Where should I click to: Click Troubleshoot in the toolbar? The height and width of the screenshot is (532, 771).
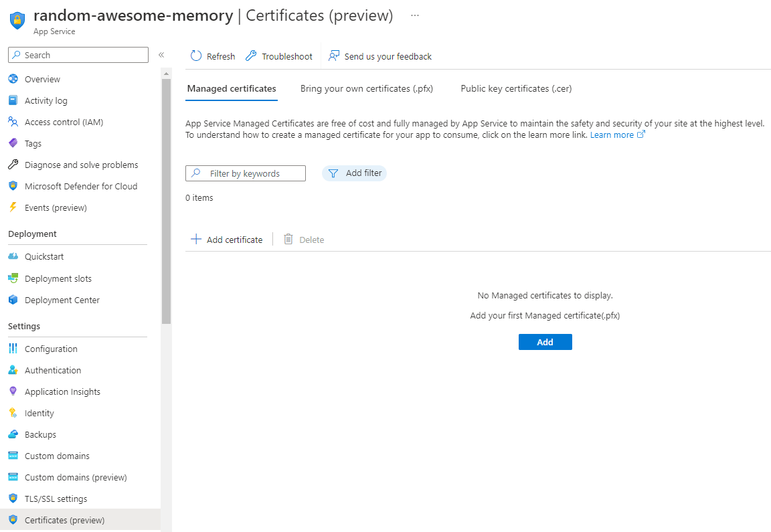click(279, 56)
